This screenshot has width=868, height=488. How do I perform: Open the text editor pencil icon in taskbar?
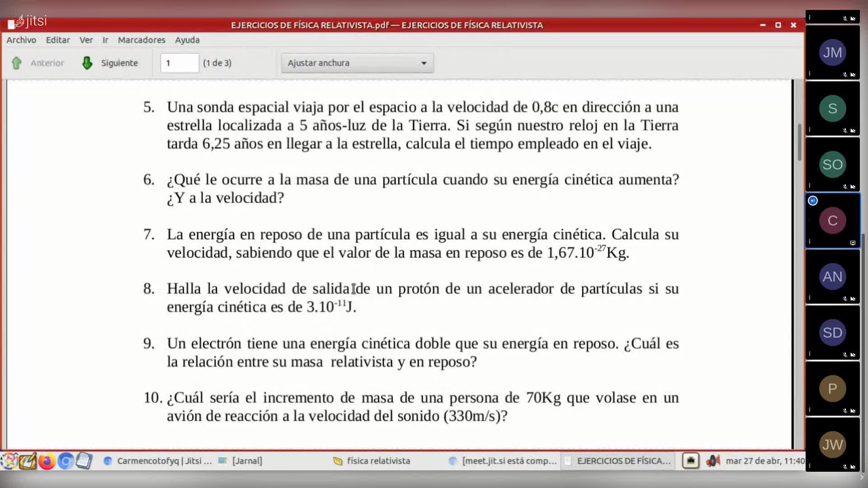(28, 461)
